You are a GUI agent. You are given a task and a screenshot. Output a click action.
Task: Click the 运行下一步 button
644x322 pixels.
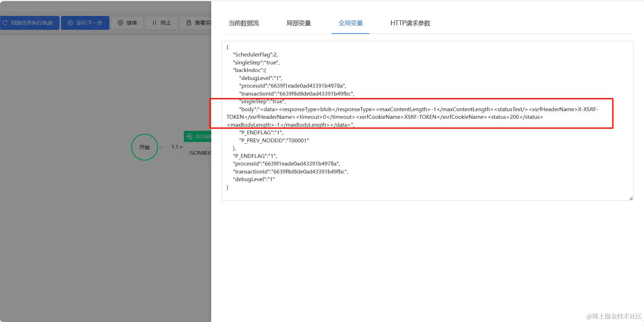click(x=85, y=23)
